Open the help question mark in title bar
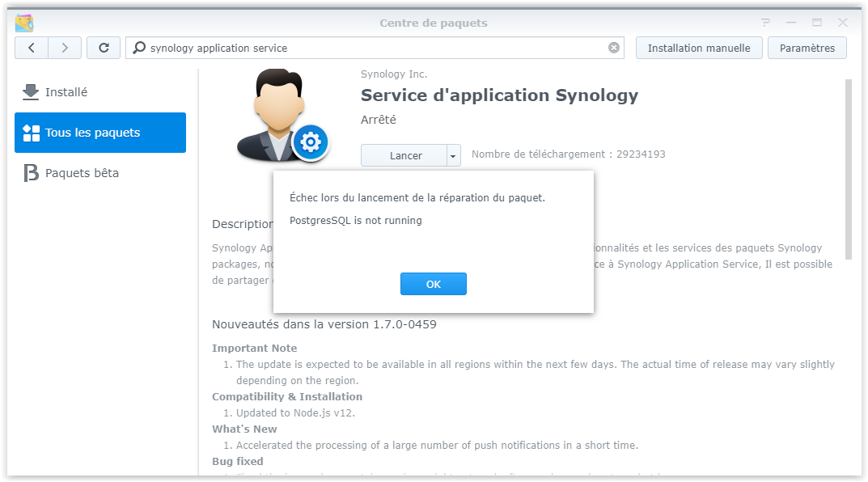The height and width of the screenshot is (482, 868). [x=765, y=23]
